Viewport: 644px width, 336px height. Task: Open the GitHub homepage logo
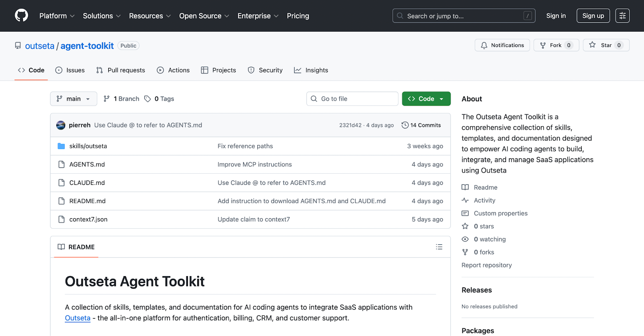click(21, 16)
